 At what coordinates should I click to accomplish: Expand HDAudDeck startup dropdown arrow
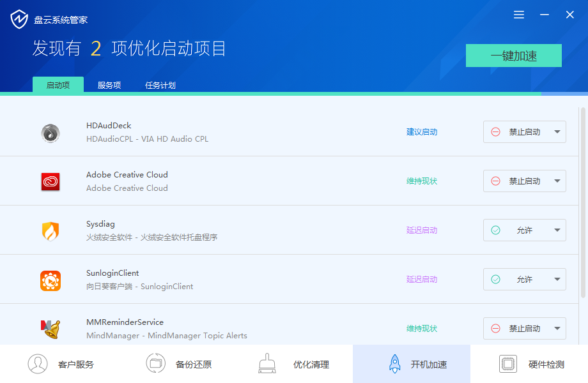pos(557,131)
